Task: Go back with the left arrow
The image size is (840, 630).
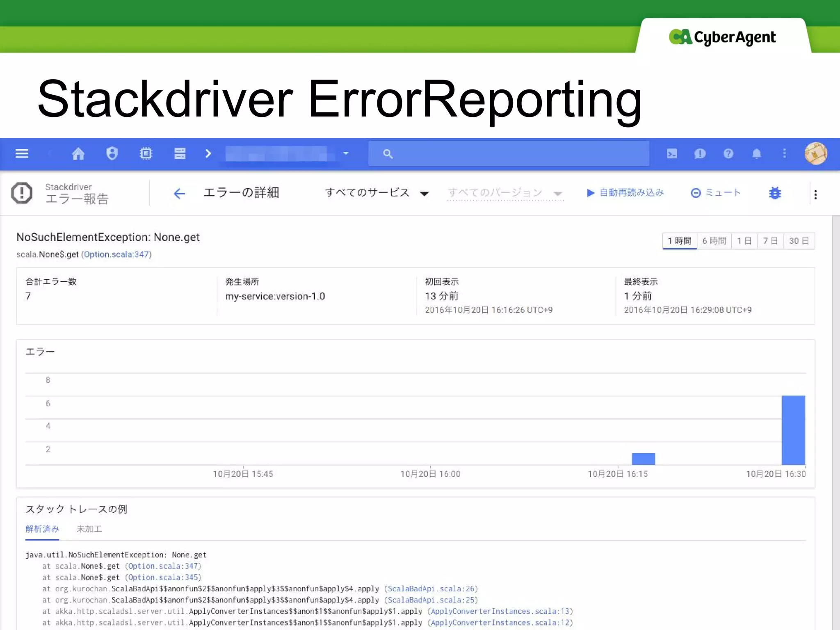Action: coord(179,193)
